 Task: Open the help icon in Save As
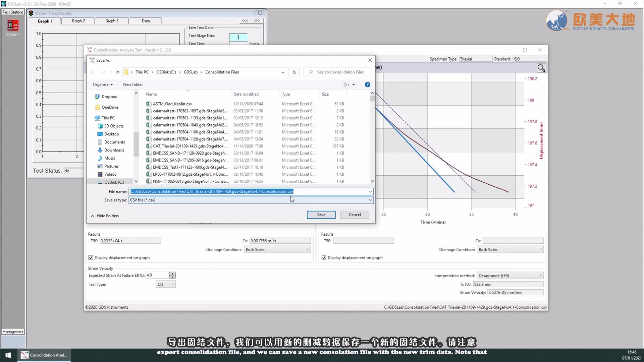(367, 84)
